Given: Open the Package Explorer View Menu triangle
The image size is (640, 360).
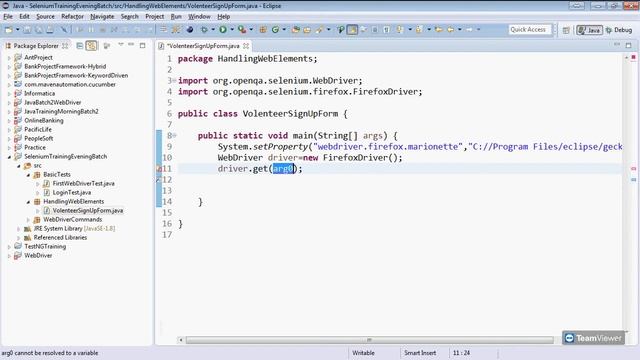Looking at the screenshot, I should point(121,44).
